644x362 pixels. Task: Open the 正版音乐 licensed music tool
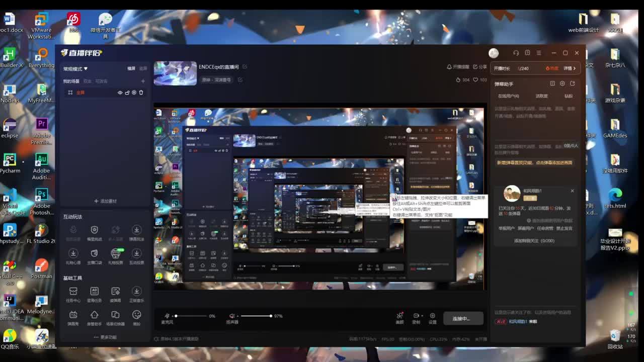pyautogui.click(x=136, y=294)
